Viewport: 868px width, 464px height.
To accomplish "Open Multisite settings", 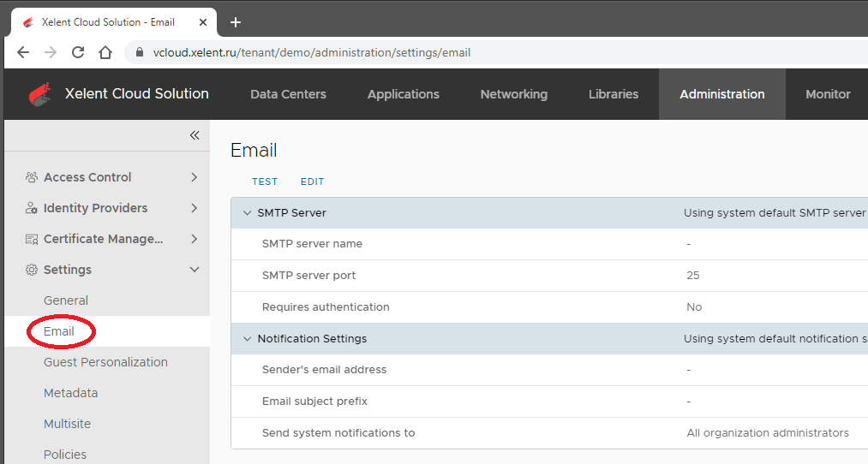I will pyautogui.click(x=67, y=424).
